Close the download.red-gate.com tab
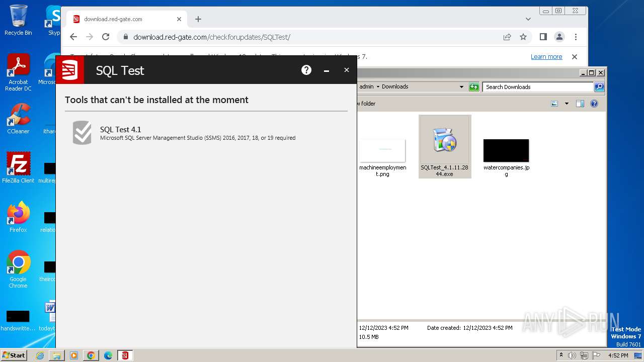 tap(179, 19)
